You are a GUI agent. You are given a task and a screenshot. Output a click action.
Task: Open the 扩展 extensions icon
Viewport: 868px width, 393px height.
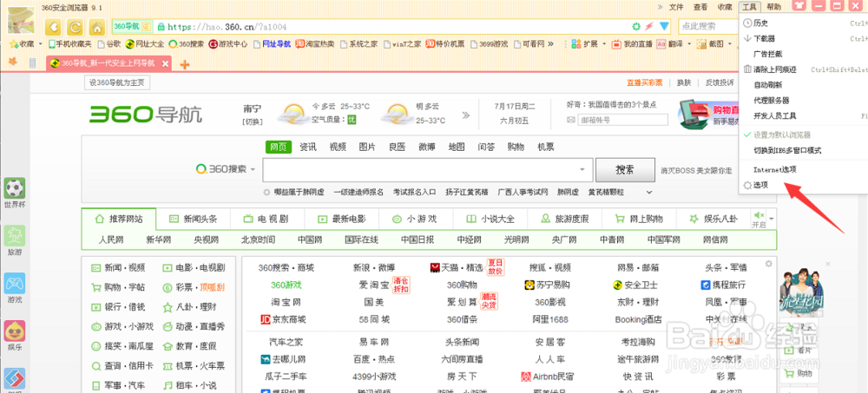point(575,43)
